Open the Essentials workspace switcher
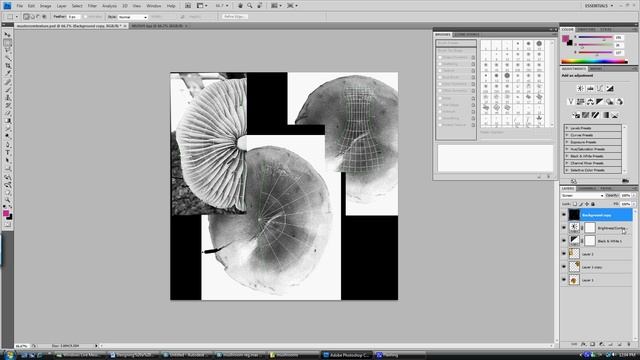 [599, 6]
